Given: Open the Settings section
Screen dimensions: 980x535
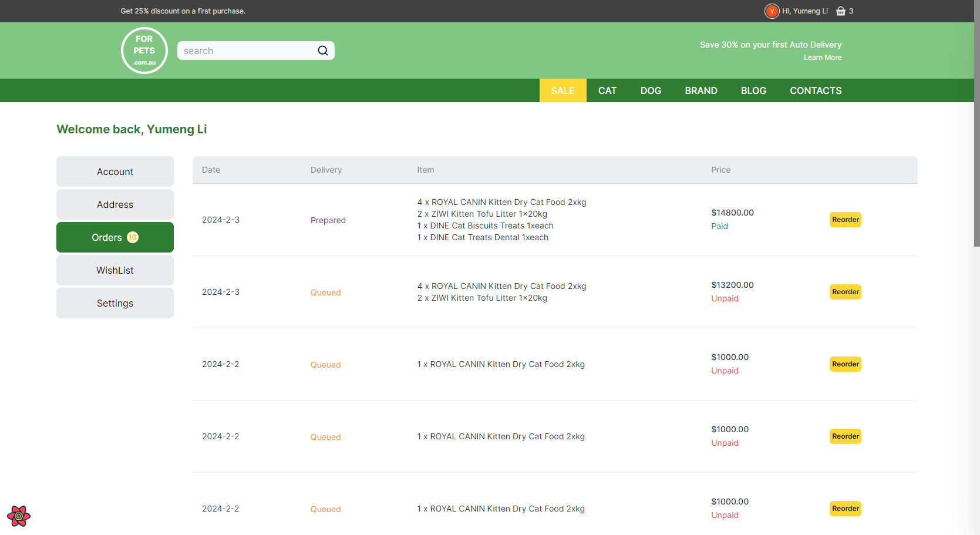Looking at the screenshot, I should 115,303.
